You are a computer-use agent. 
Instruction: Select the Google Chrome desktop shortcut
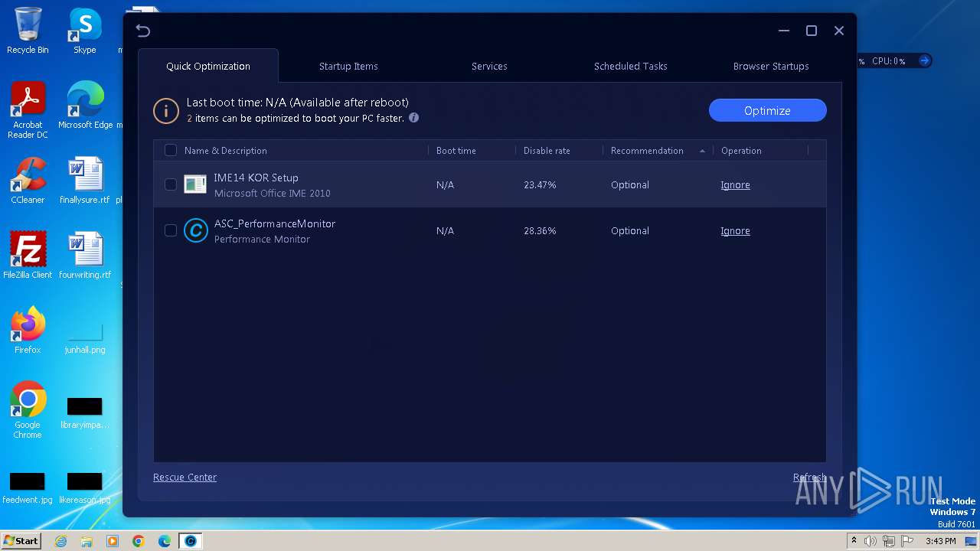[28, 411]
